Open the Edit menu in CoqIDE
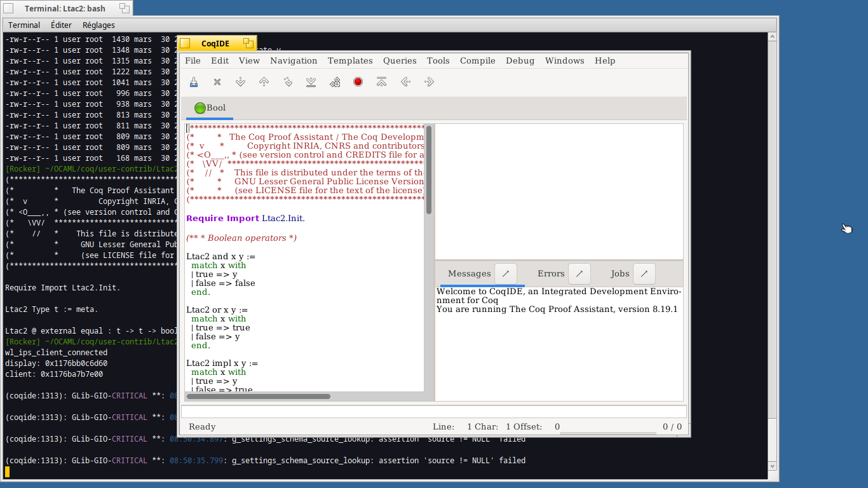The width and height of the screenshot is (868, 488). click(x=220, y=61)
